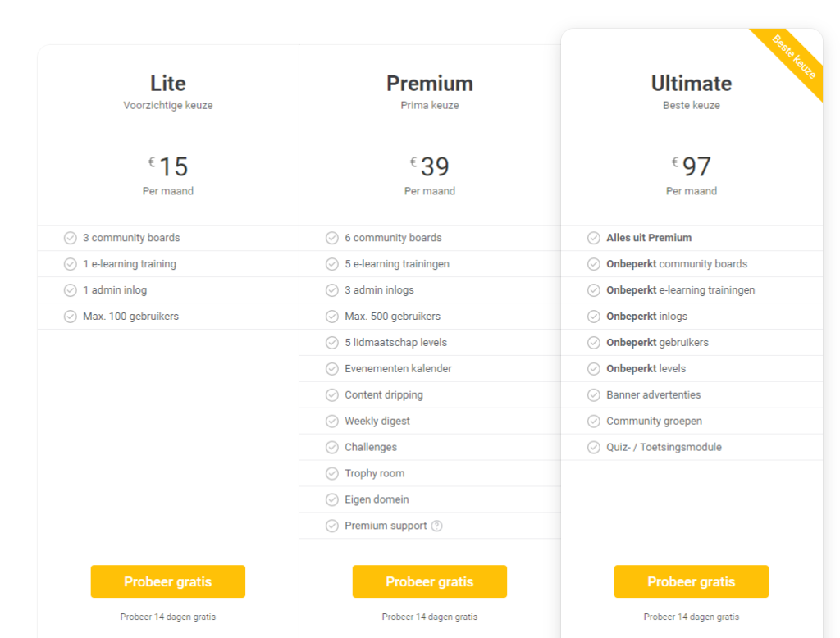
Task: Click the checkmark beside Onbeperkt gebruikers
Action: point(593,342)
